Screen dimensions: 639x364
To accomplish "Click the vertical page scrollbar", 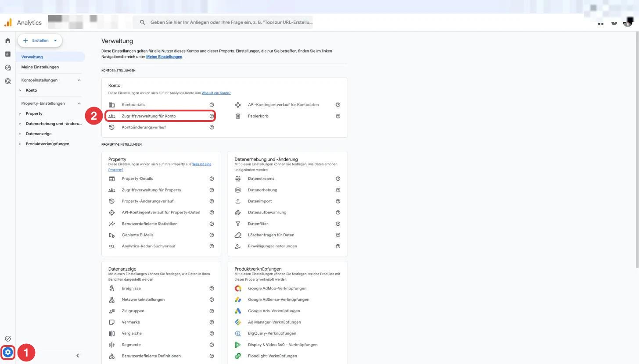I will coord(637,149).
